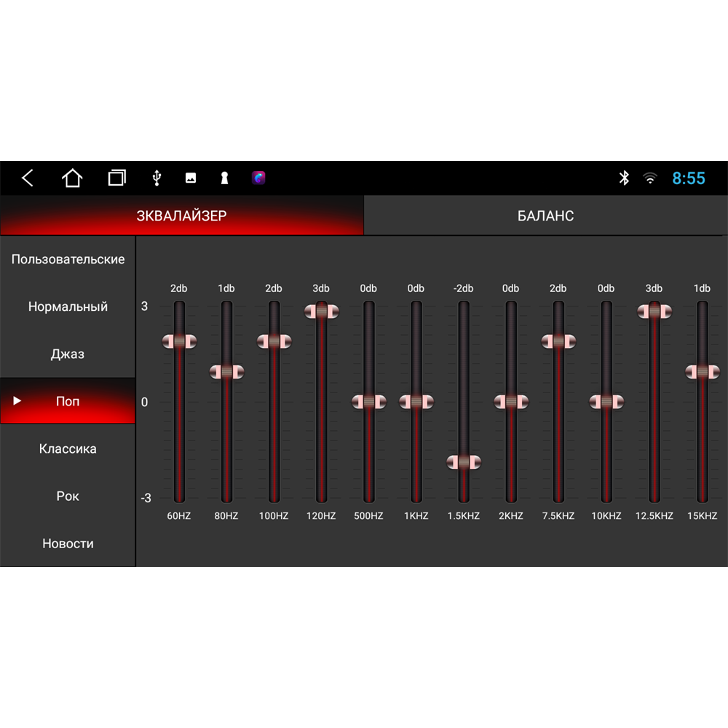The height and width of the screenshot is (728, 728).
Task: Tap the Wi-Fi status icon
Action: click(650, 178)
